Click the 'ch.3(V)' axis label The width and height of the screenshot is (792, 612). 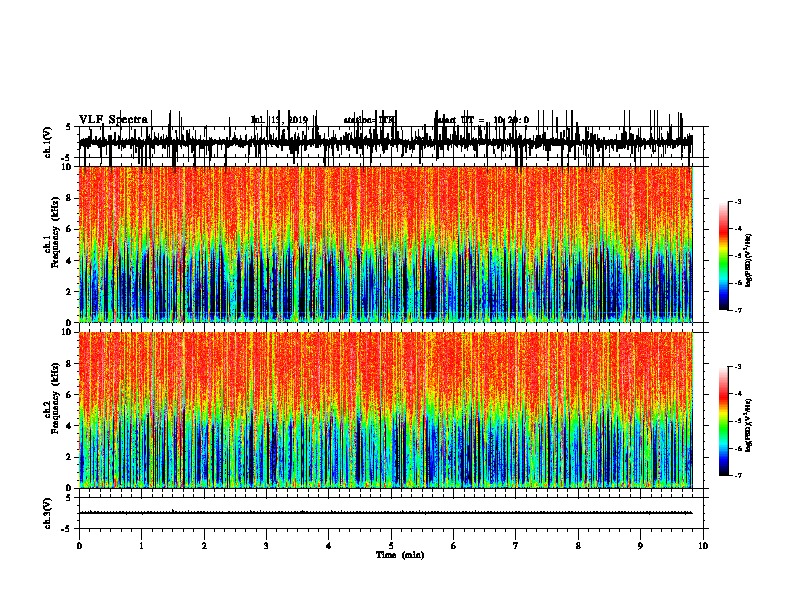pyautogui.click(x=48, y=513)
